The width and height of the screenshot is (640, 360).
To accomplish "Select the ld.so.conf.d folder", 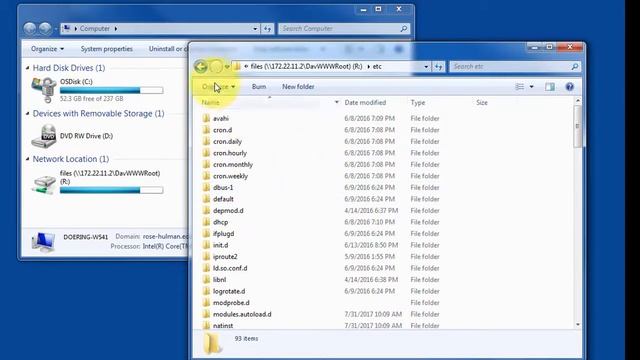I will [230, 268].
